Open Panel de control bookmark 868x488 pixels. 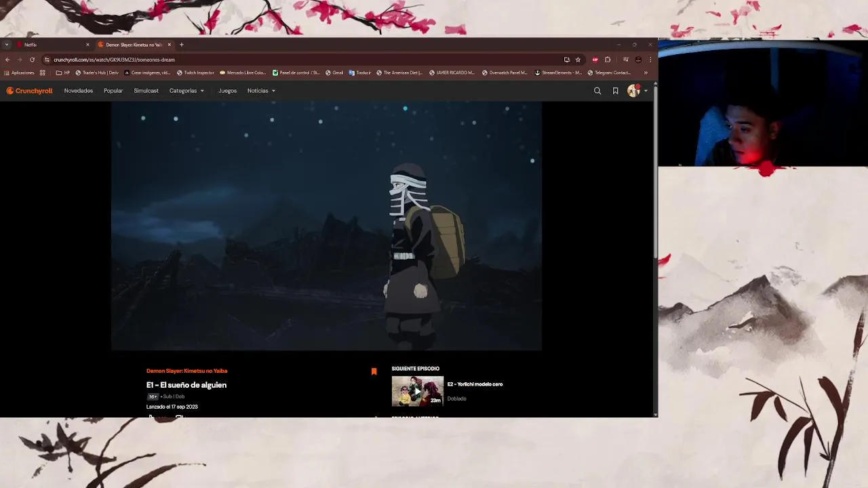click(296, 73)
